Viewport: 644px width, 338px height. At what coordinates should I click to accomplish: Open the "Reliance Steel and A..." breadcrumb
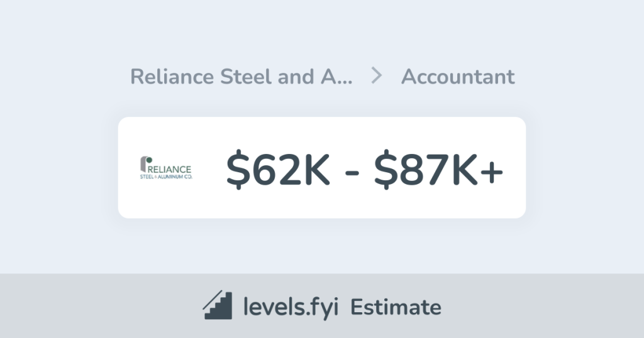[x=241, y=77]
